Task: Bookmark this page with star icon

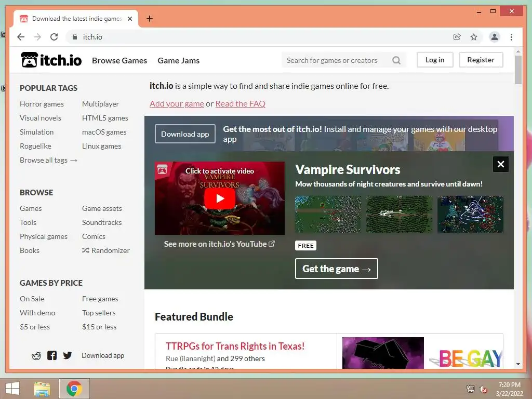Action: tap(474, 37)
